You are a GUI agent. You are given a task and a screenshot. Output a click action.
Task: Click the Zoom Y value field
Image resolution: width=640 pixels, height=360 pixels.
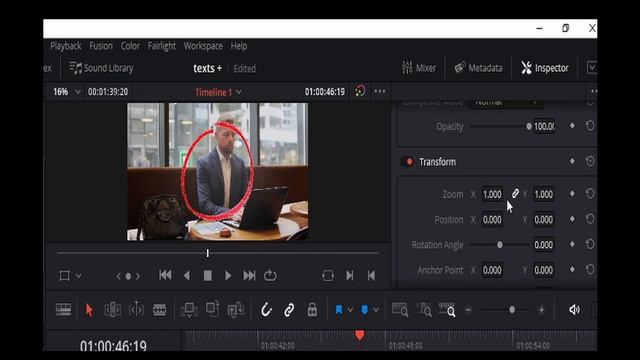tap(544, 194)
